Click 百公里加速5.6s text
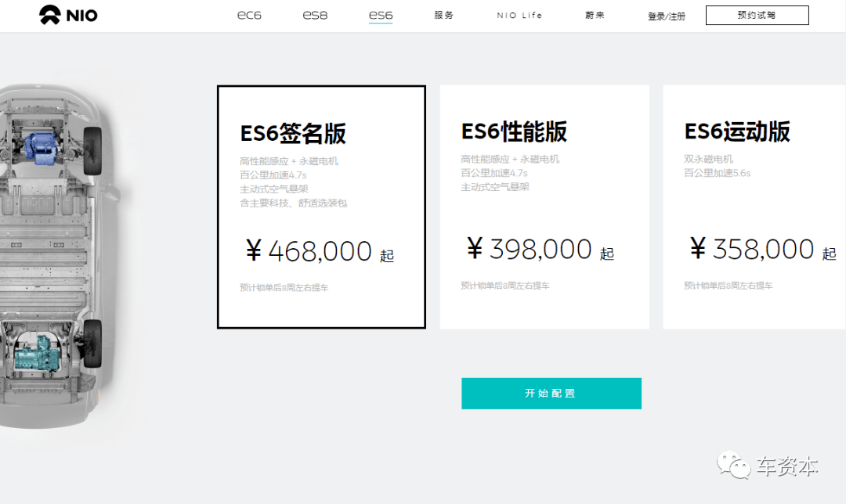Image resolution: width=846 pixels, height=504 pixels. click(x=717, y=173)
